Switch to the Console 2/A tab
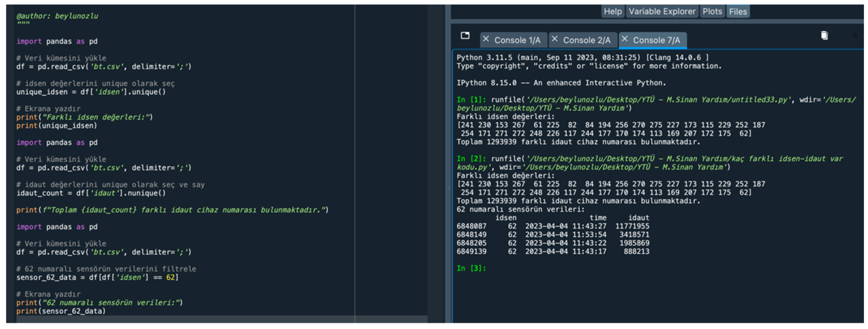 pos(586,41)
